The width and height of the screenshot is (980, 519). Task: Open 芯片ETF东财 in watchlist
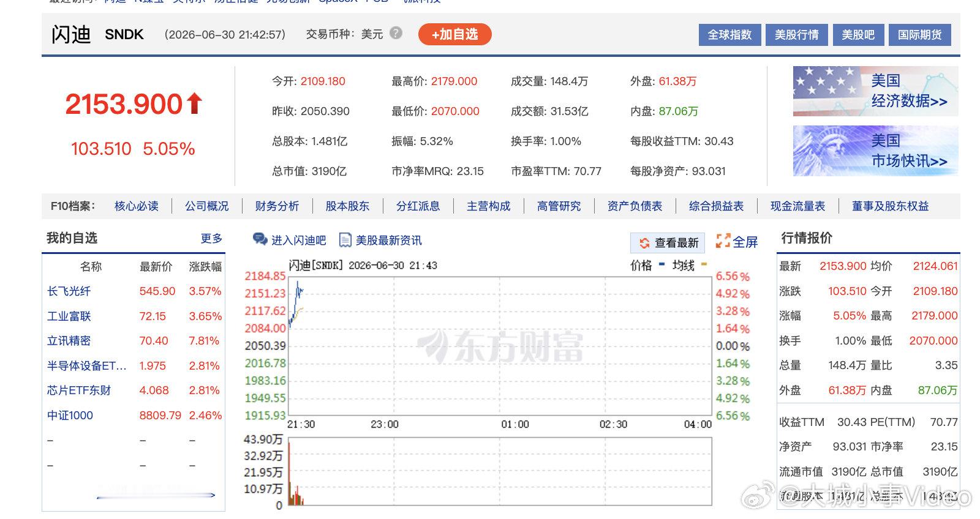pos(79,390)
